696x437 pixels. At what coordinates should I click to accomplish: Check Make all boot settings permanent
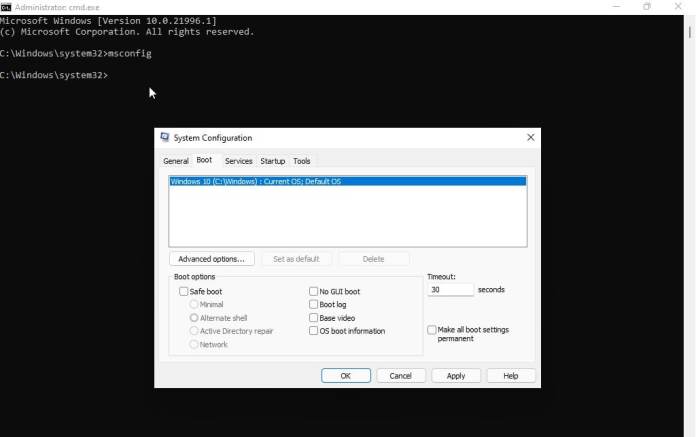tap(431, 330)
